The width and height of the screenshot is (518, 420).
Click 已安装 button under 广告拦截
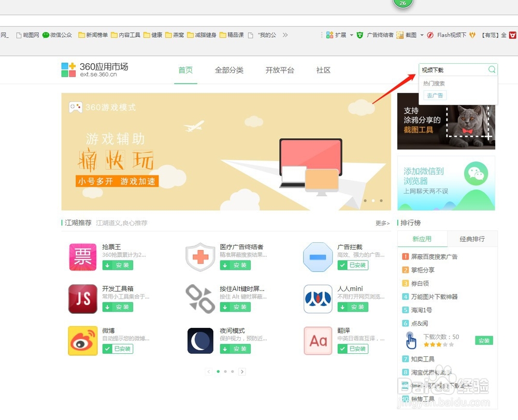click(x=353, y=265)
